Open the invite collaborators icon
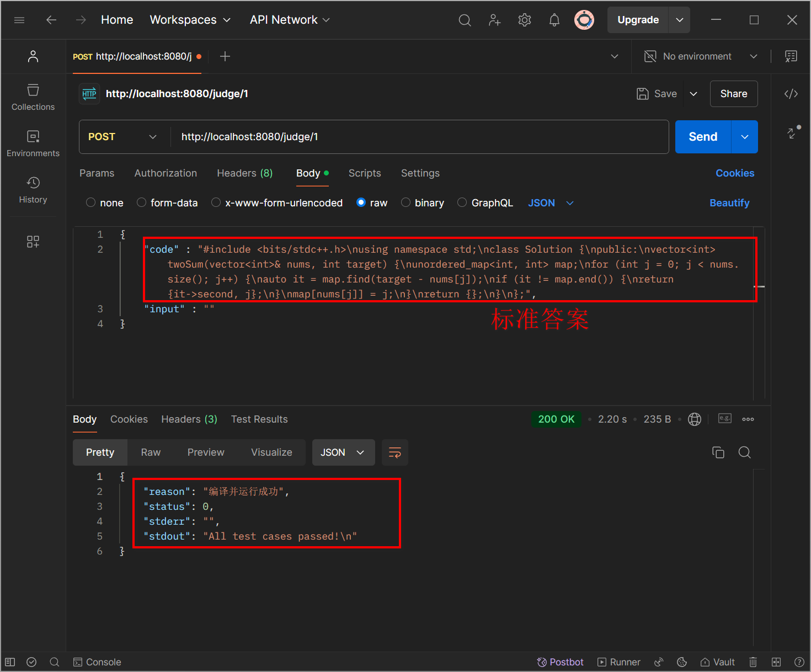Viewport: 811px width, 672px height. click(x=494, y=20)
